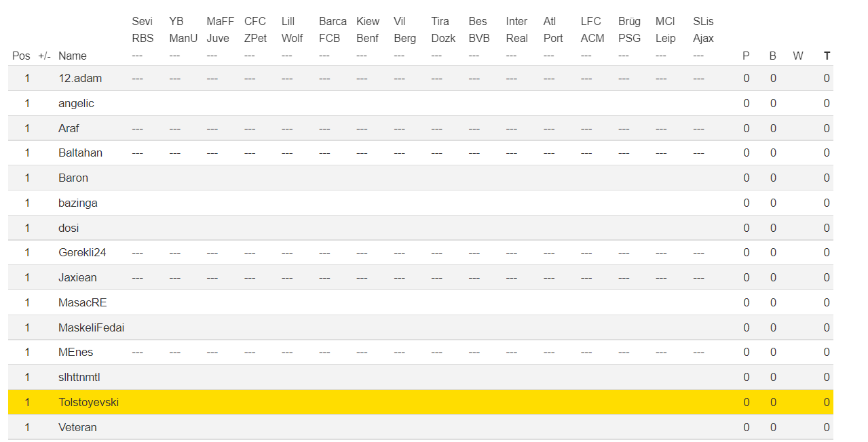Click the +/- column header

click(44, 56)
